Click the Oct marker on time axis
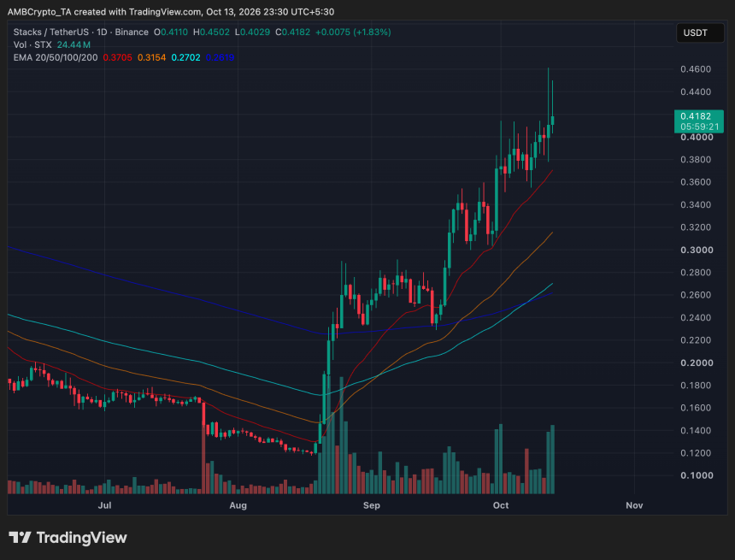This screenshot has height=560, width=735. (501, 505)
